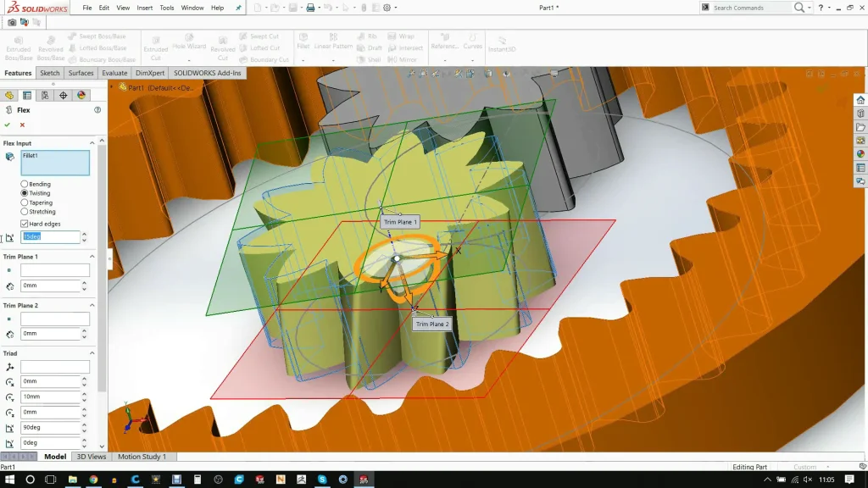Image resolution: width=868 pixels, height=488 pixels.
Task: Switch to the Evaluate tab
Action: point(114,73)
